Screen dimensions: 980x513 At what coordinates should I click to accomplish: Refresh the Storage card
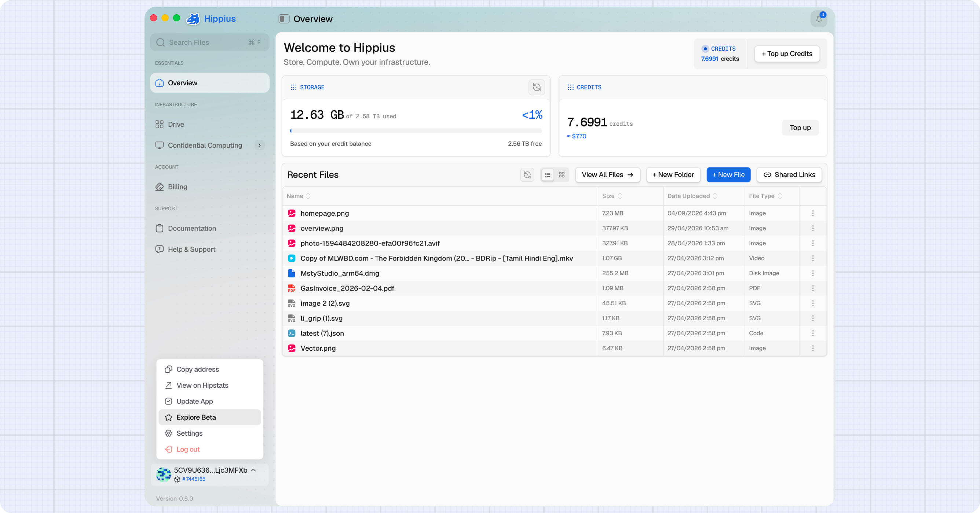(537, 88)
